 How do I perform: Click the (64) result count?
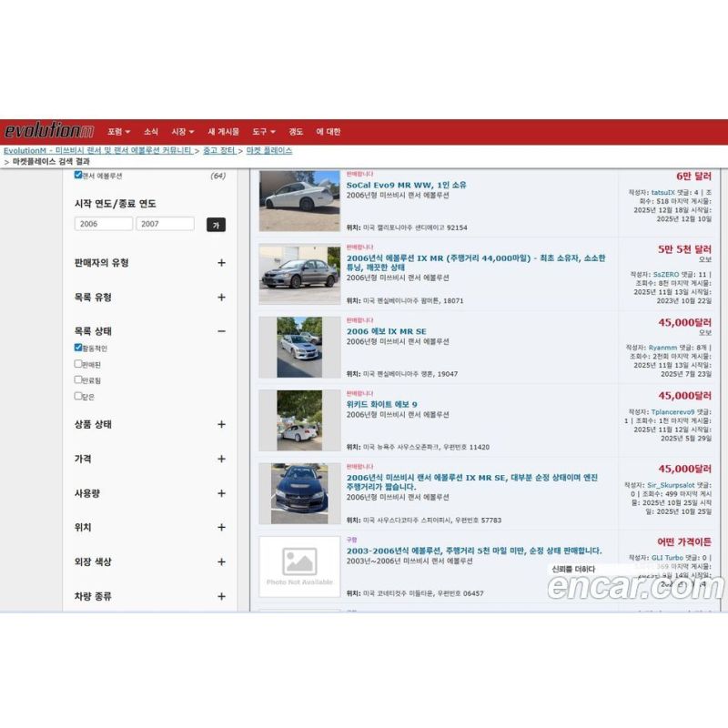[218, 176]
